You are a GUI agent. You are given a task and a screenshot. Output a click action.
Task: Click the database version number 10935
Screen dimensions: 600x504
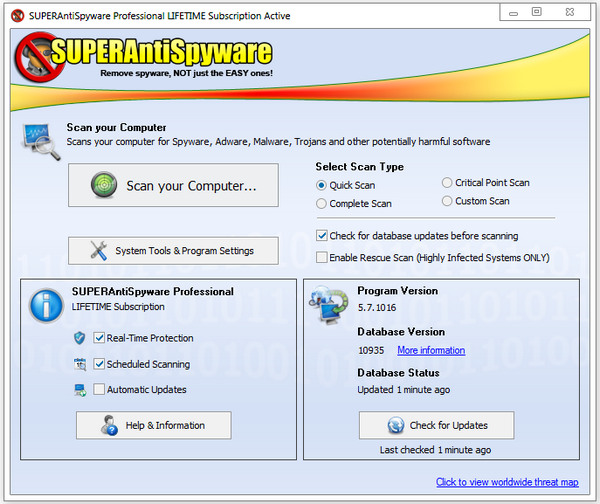(371, 350)
